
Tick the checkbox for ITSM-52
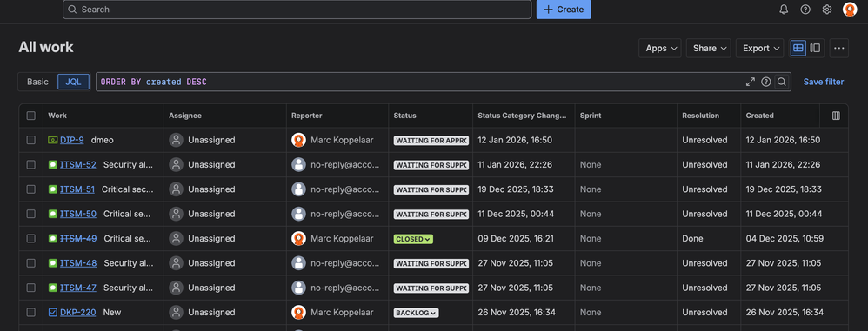[x=31, y=165]
